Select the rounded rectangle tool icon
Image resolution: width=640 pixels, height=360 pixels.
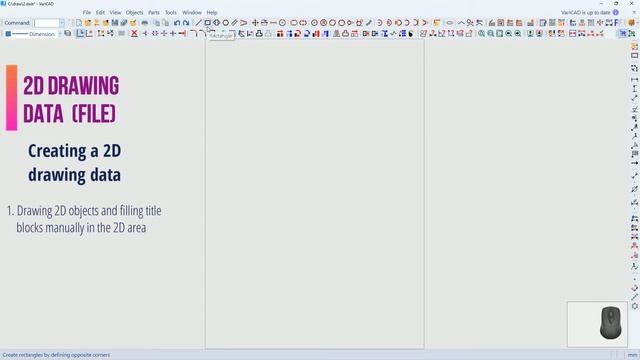pos(293,23)
